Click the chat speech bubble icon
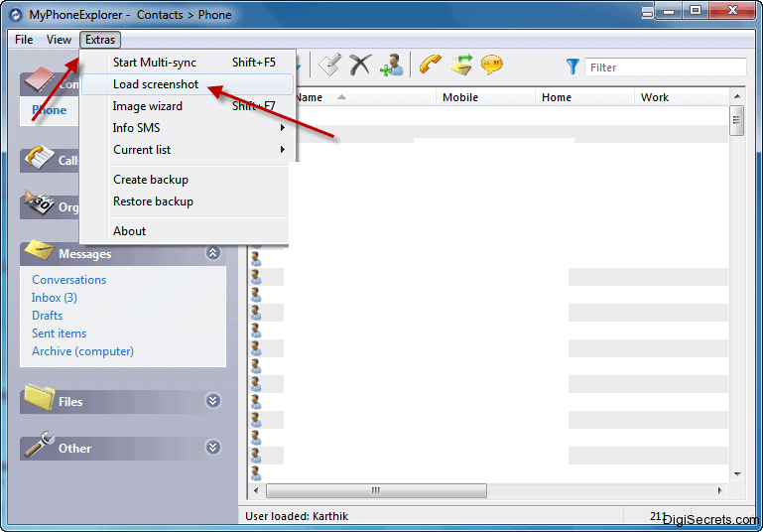The width and height of the screenshot is (763, 532). pyautogui.click(x=491, y=65)
